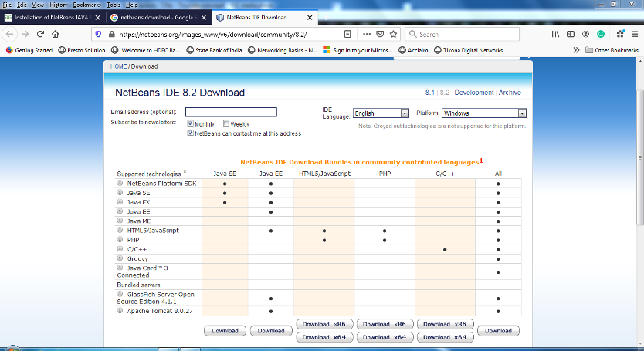Open the Development version link

click(x=474, y=93)
